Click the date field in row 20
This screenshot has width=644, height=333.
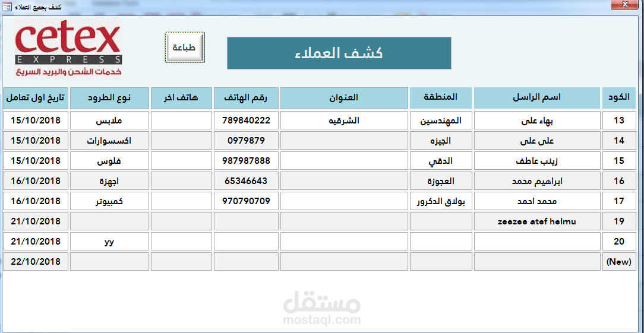click(36, 241)
